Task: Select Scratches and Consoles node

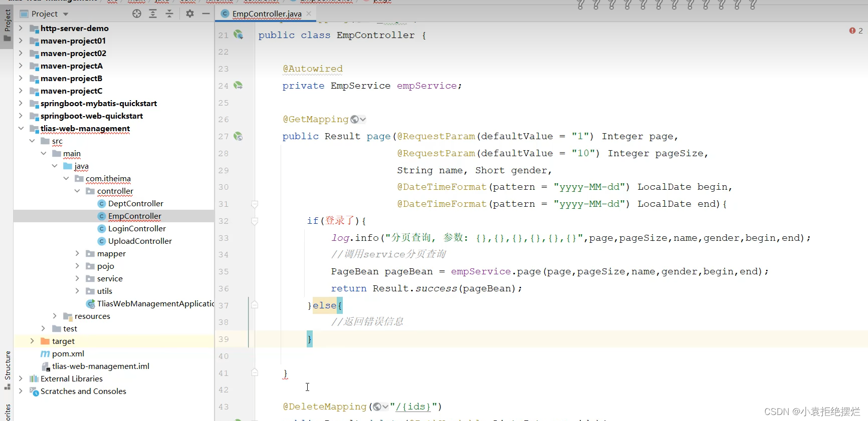Action: point(83,391)
